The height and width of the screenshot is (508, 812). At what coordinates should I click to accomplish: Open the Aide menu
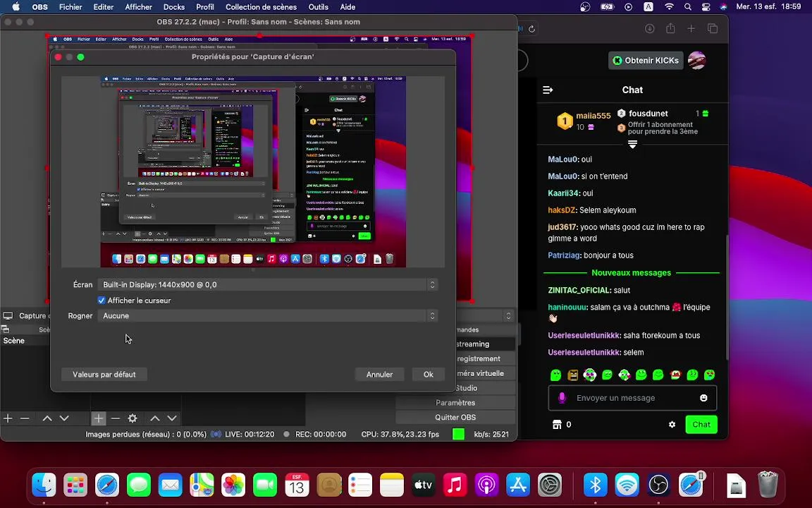[347, 7]
